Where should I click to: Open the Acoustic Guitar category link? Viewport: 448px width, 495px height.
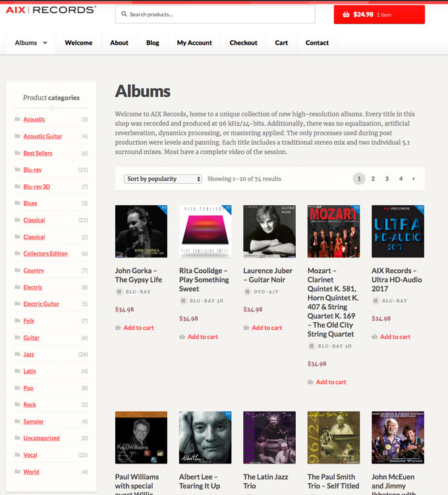(43, 136)
